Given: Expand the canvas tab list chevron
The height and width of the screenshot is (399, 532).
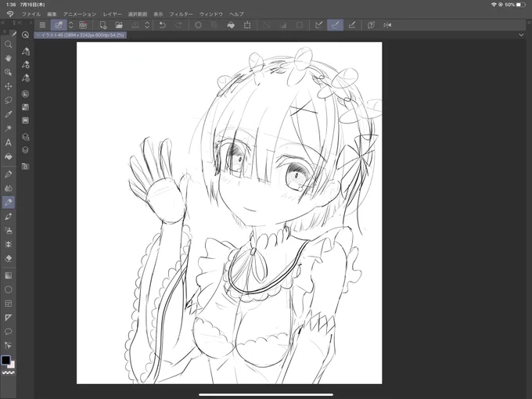Looking at the screenshot, I should click(521, 35).
